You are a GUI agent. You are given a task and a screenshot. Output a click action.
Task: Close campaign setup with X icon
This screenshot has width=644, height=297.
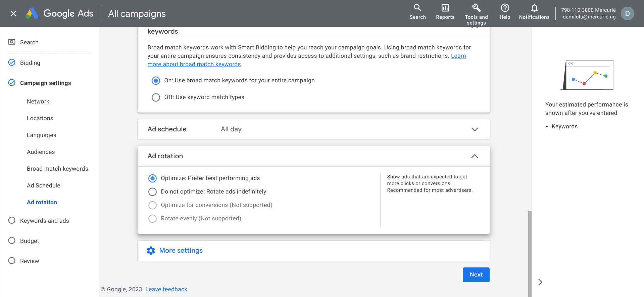(13, 13)
